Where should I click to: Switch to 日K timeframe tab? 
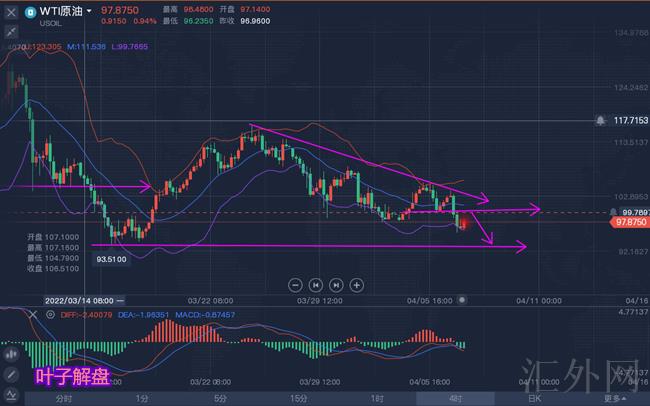click(x=534, y=399)
